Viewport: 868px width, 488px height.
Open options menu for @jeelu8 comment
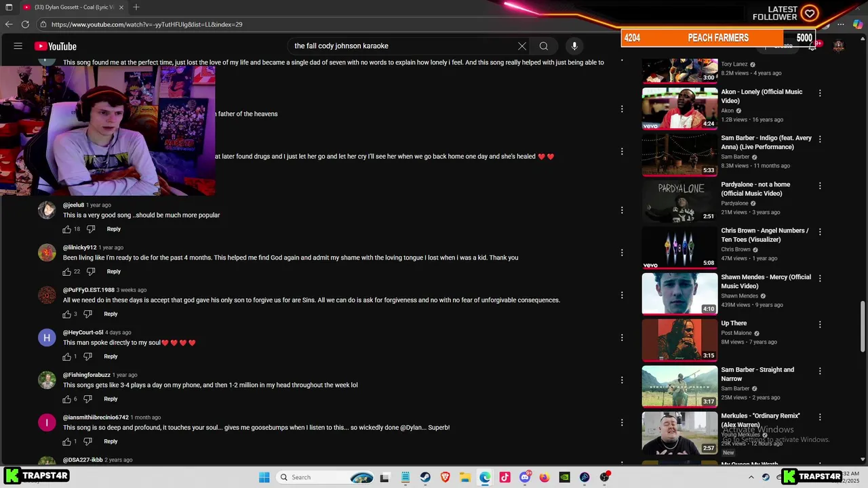coord(622,210)
